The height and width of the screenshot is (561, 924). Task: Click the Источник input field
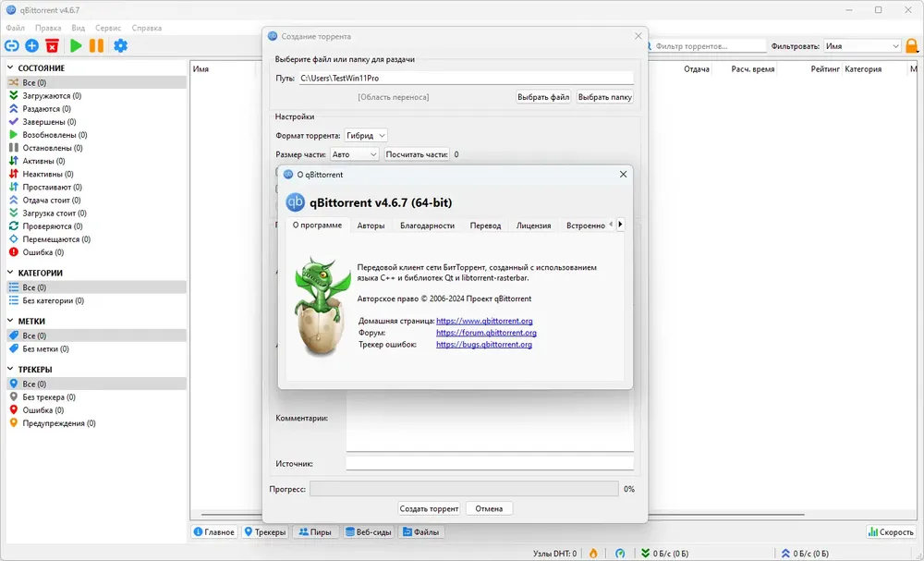click(490, 464)
